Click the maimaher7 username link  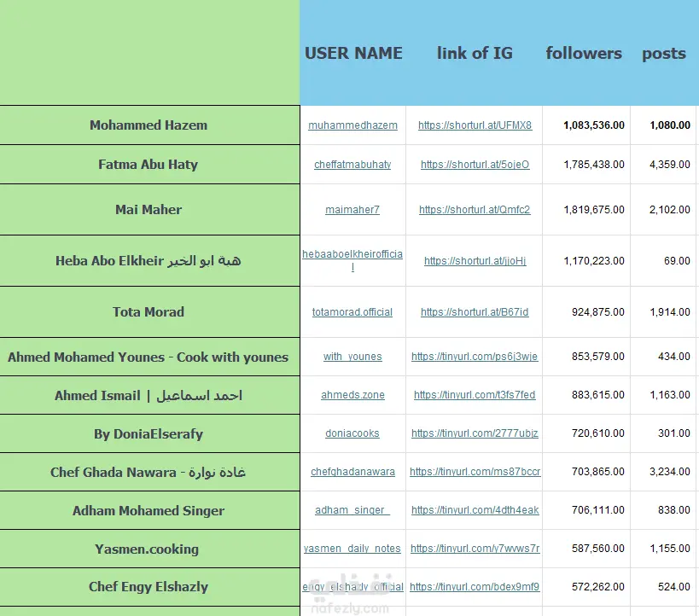352,210
